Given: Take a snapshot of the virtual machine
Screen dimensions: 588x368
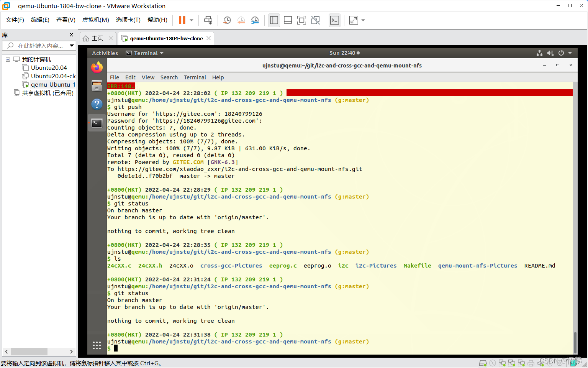Looking at the screenshot, I should (x=227, y=20).
